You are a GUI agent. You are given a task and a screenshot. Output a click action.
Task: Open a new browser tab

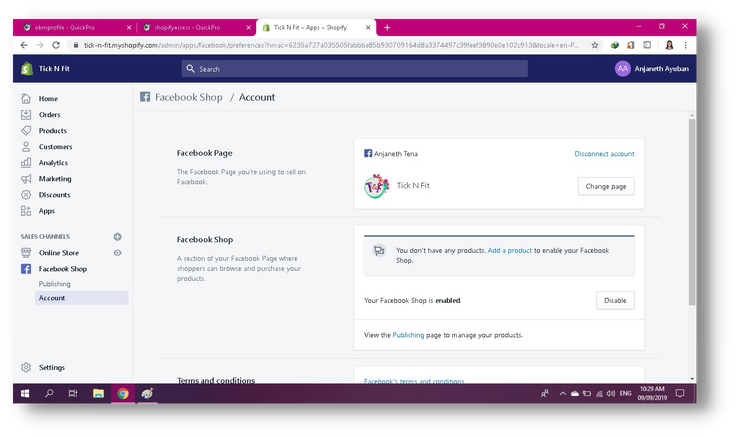(x=387, y=27)
